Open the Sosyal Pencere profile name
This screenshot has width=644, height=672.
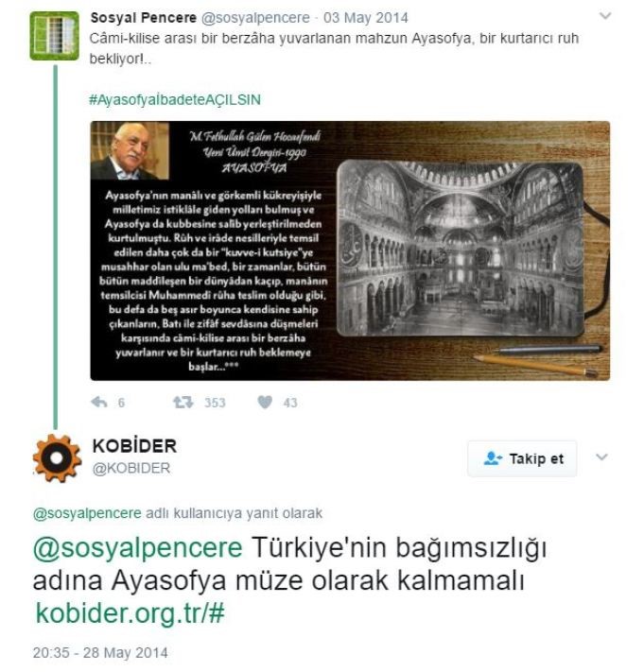pyautogui.click(x=143, y=18)
